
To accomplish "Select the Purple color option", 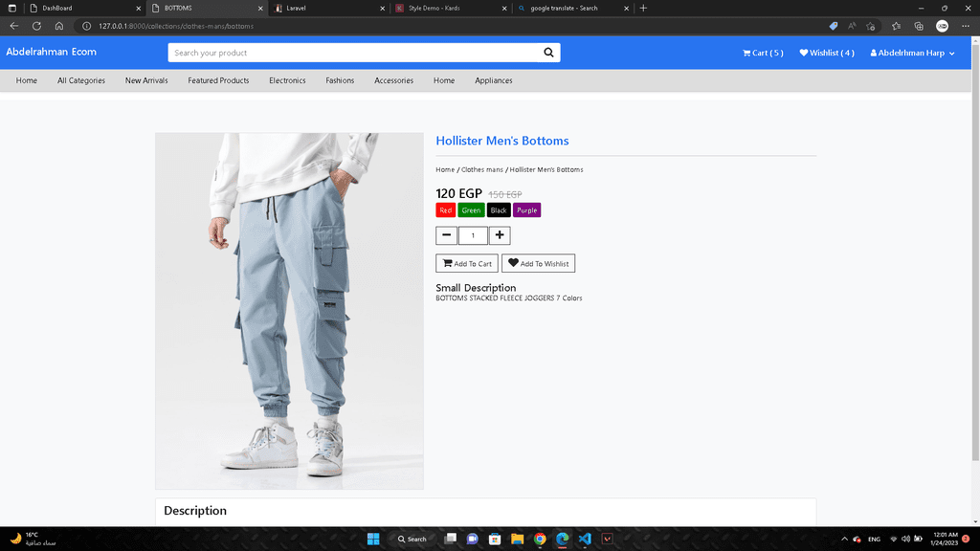I will (527, 210).
